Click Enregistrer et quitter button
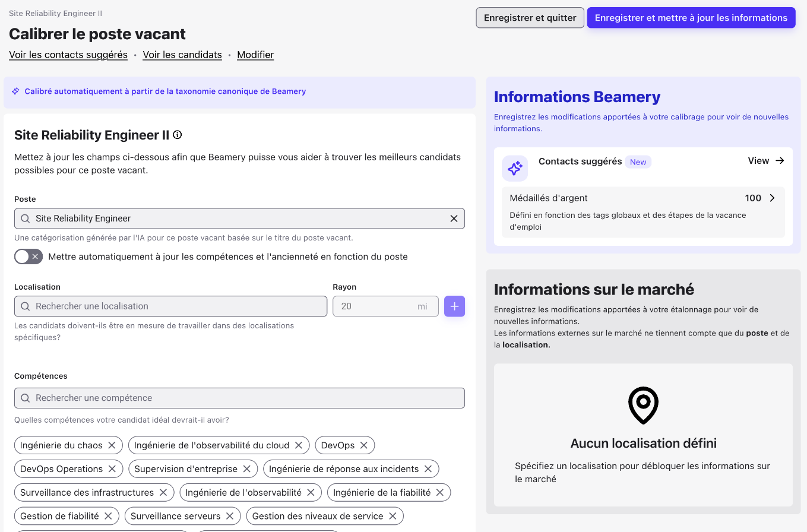This screenshot has width=807, height=532. 530,18
